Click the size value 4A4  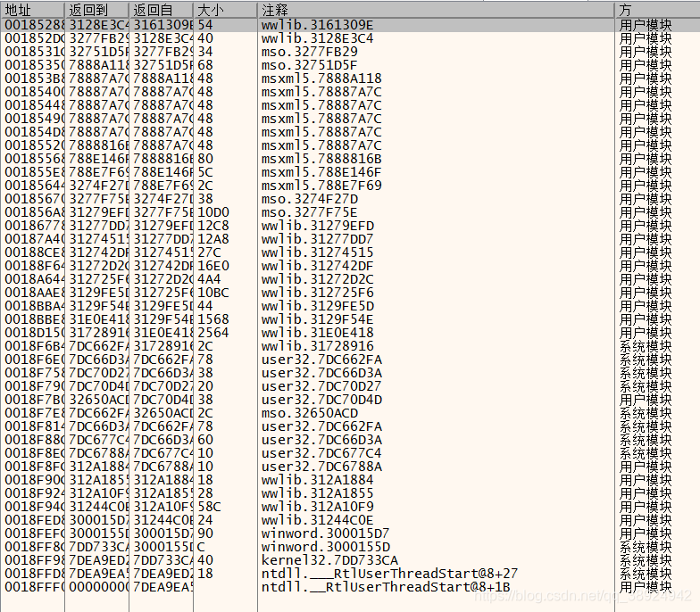tap(209, 279)
